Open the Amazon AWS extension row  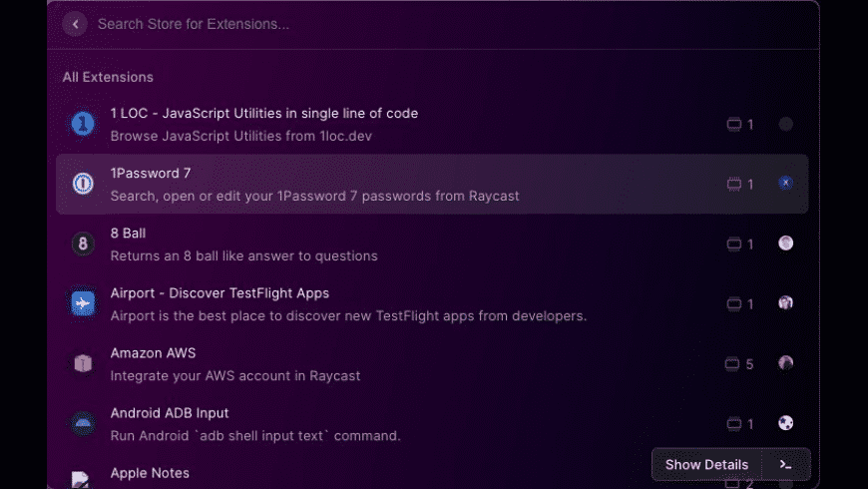(x=432, y=364)
